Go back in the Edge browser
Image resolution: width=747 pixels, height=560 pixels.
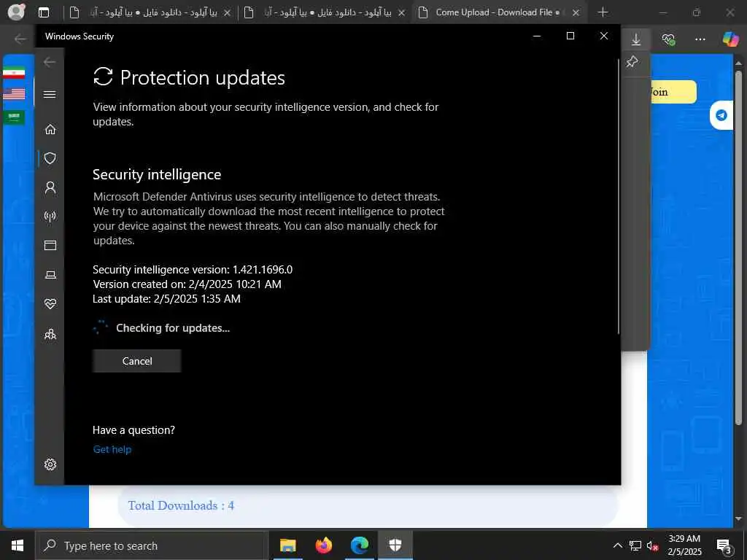tap(20, 39)
